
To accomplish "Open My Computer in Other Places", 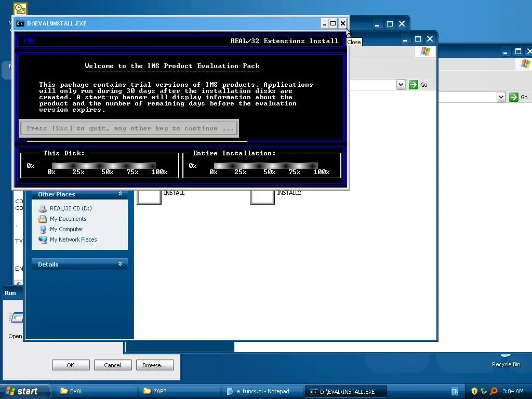I will 66,229.
